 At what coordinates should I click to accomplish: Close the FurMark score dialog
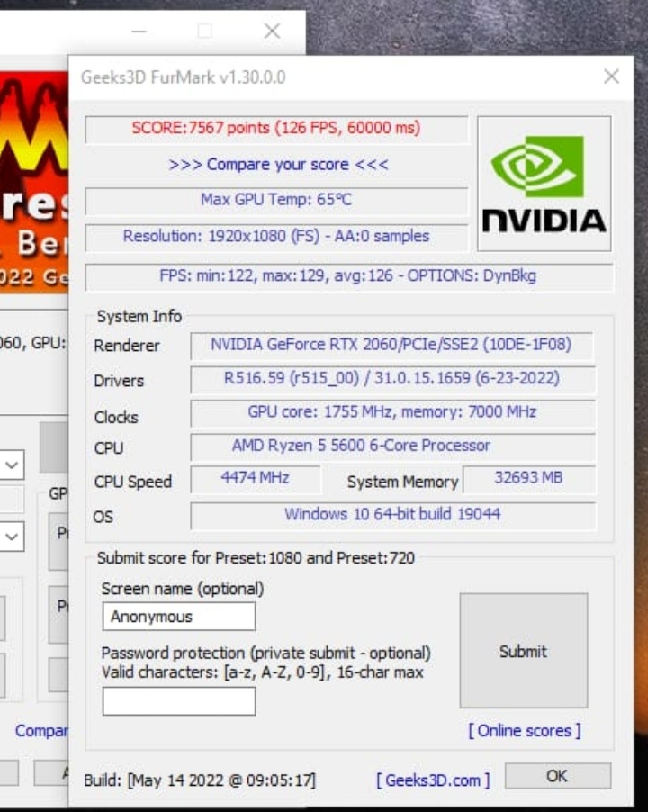[x=611, y=77]
